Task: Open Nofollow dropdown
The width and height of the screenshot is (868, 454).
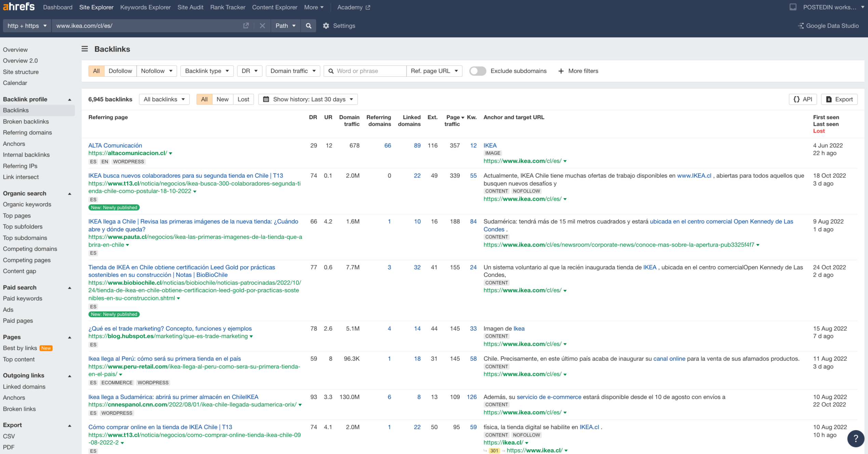Action: [157, 71]
